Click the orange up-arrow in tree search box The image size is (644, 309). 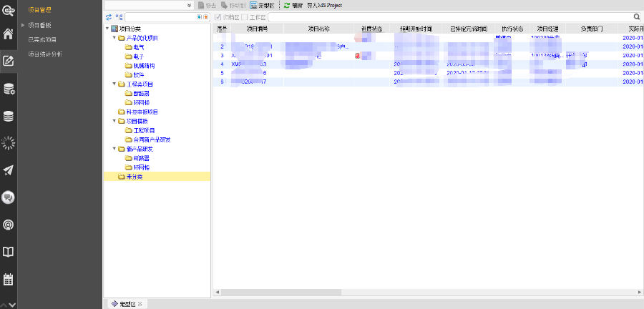[x=205, y=17]
